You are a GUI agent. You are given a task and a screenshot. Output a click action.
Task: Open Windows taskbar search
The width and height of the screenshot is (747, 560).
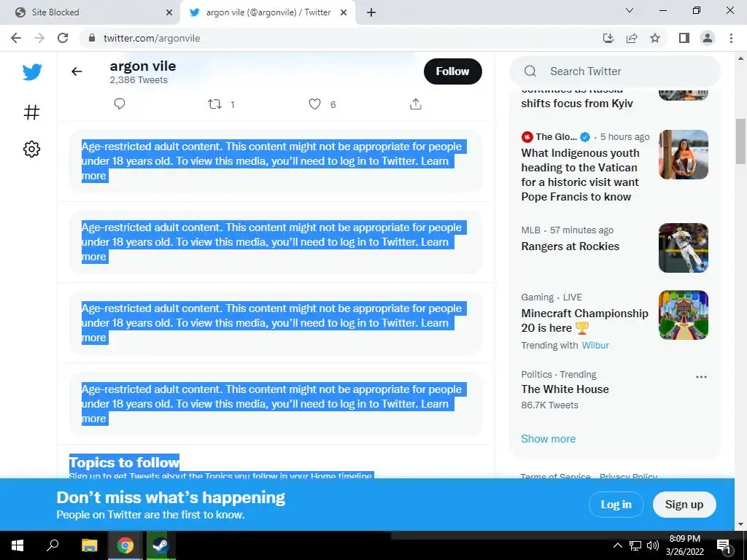[53, 545]
